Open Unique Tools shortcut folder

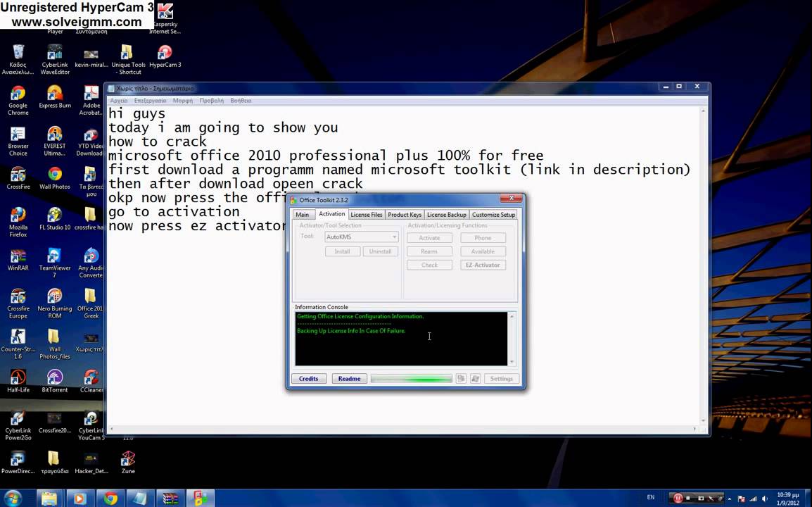click(127, 59)
